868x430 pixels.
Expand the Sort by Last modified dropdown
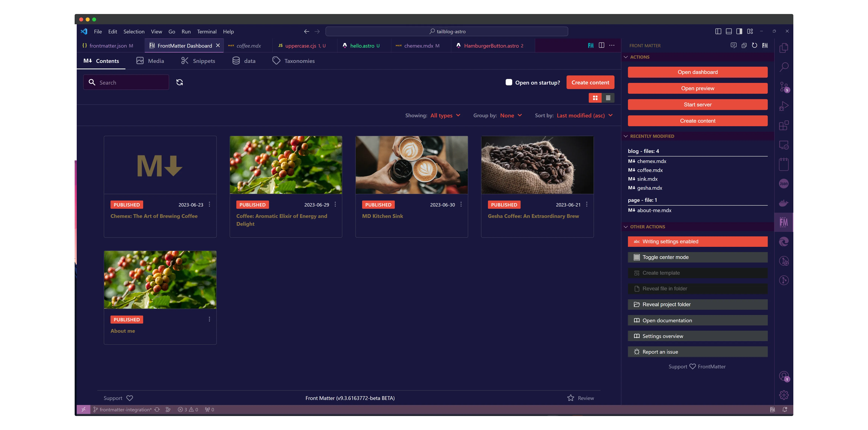point(584,115)
